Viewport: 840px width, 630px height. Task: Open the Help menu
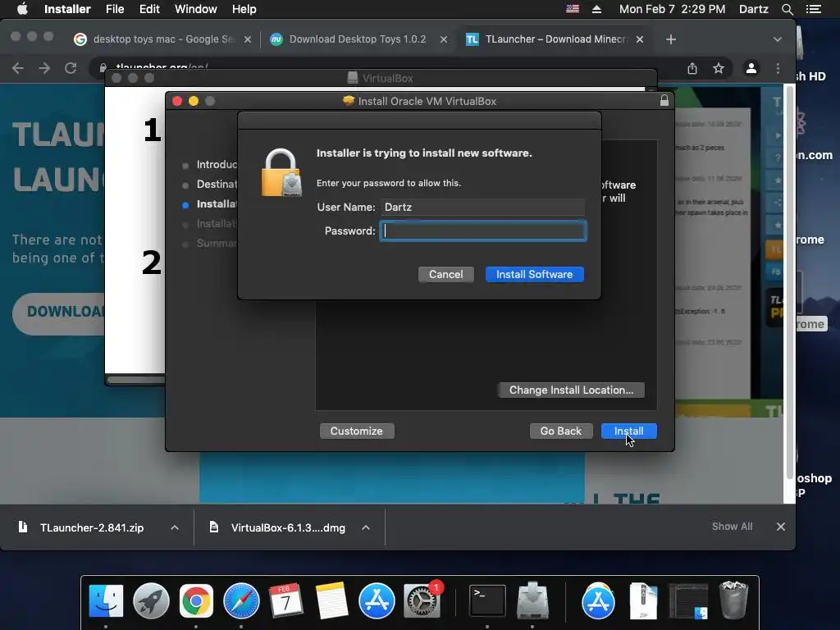click(x=244, y=9)
